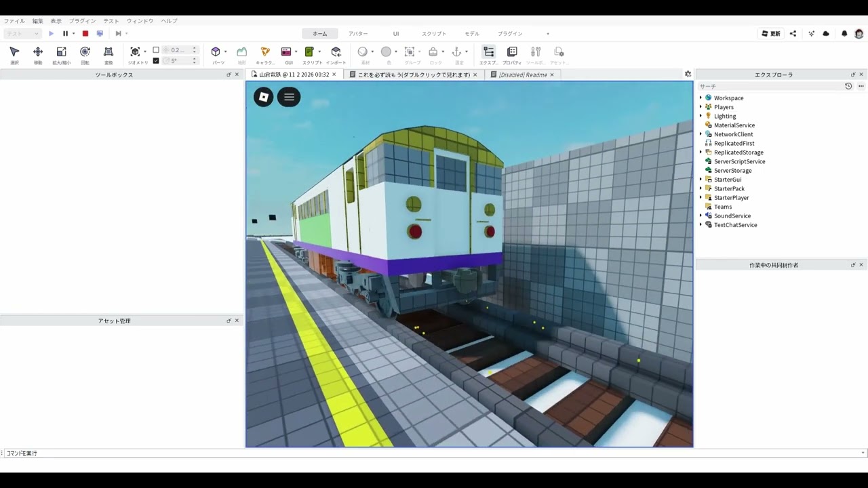Select the 移動 (Move) tool
Viewport: 868px width, 488px height.
[38, 55]
